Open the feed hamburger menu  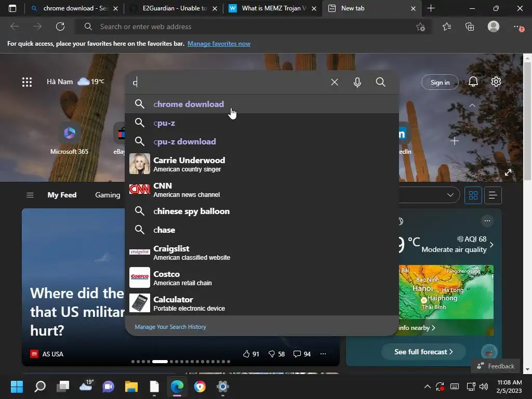tap(30, 195)
